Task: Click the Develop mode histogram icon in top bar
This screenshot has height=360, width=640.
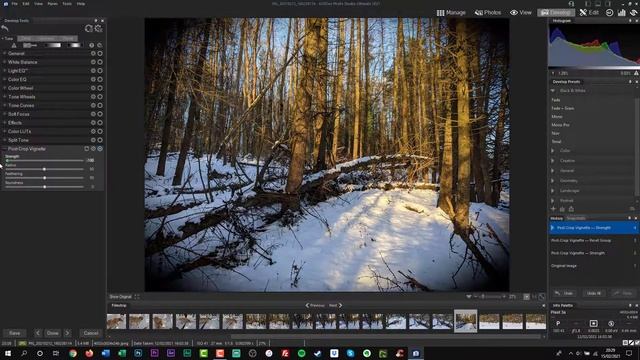Action: click(621, 13)
